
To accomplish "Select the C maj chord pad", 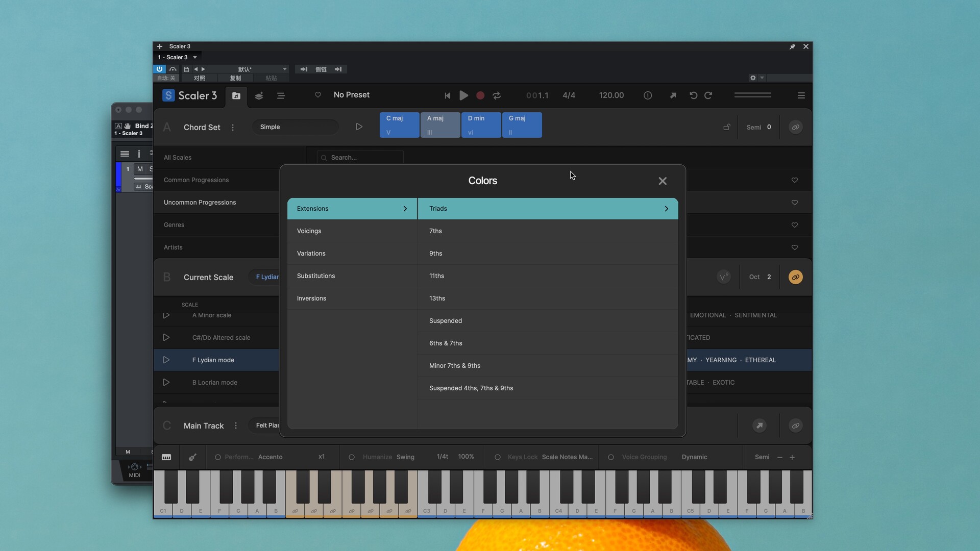I will pos(400,125).
